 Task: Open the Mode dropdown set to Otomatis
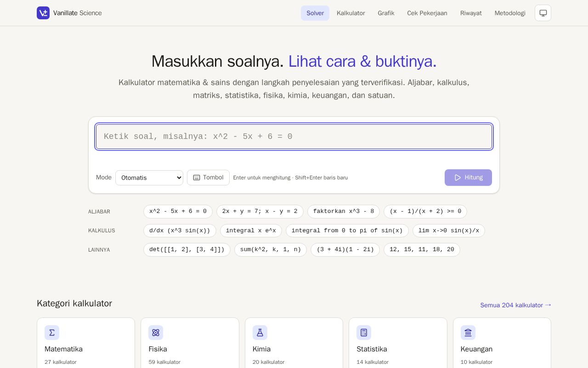point(149,178)
